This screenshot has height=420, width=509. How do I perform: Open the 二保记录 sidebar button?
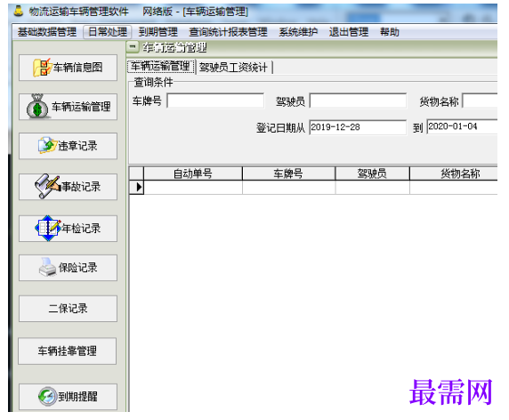point(68,309)
